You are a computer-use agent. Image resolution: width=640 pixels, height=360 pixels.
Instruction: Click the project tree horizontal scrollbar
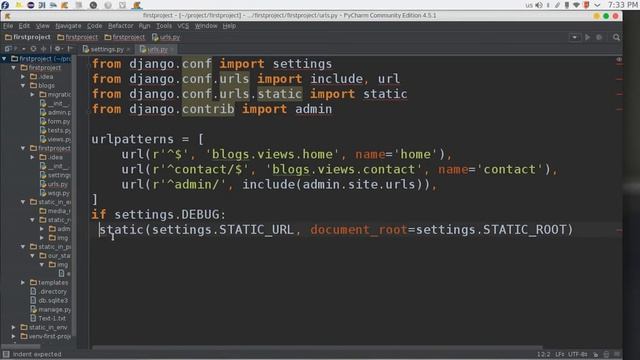click(21, 347)
